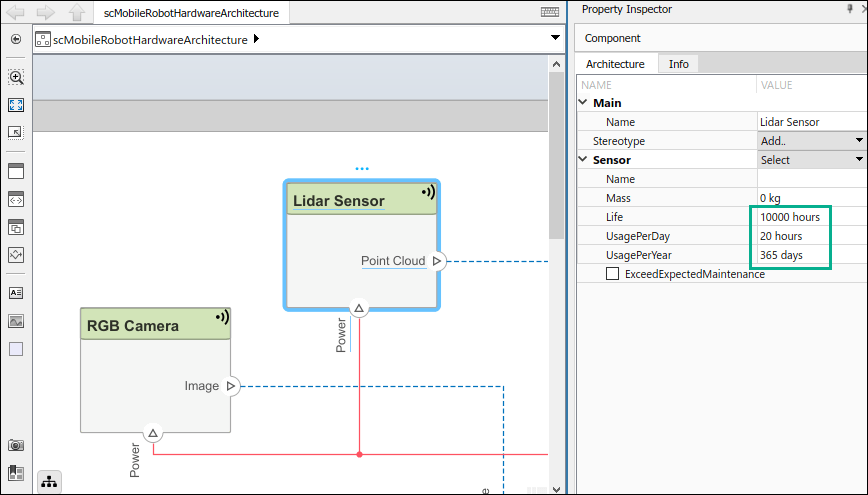This screenshot has width=868, height=495.
Task: Click the scMobileRobotHardwareArchitecture breadcrumb link
Action: coord(149,40)
